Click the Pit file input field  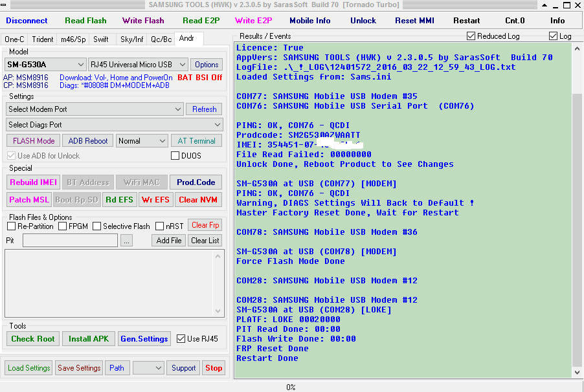point(69,240)
